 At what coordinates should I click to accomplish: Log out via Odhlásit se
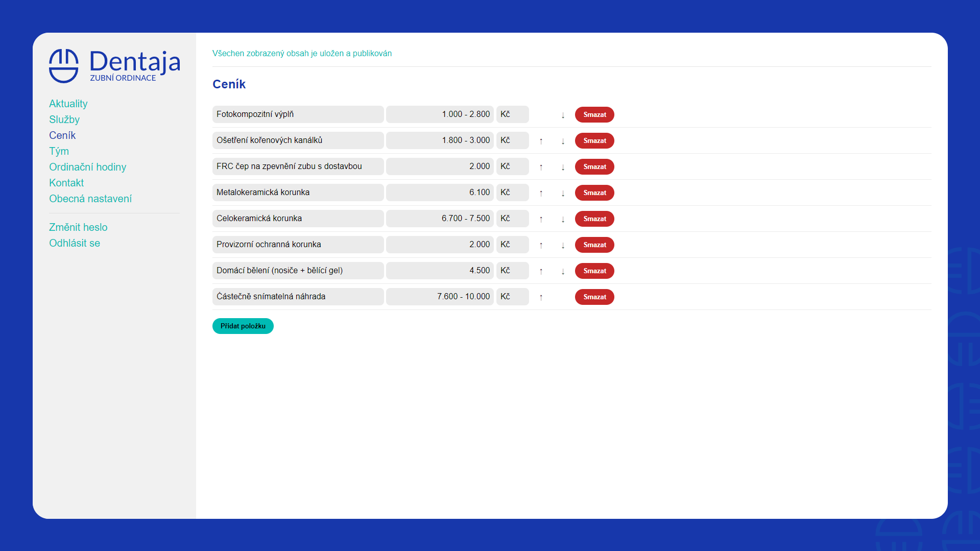coord(75,243)
